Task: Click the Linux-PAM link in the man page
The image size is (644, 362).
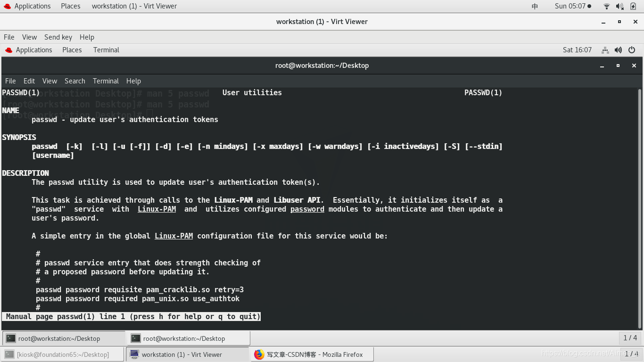Action: tap(157, 209)
